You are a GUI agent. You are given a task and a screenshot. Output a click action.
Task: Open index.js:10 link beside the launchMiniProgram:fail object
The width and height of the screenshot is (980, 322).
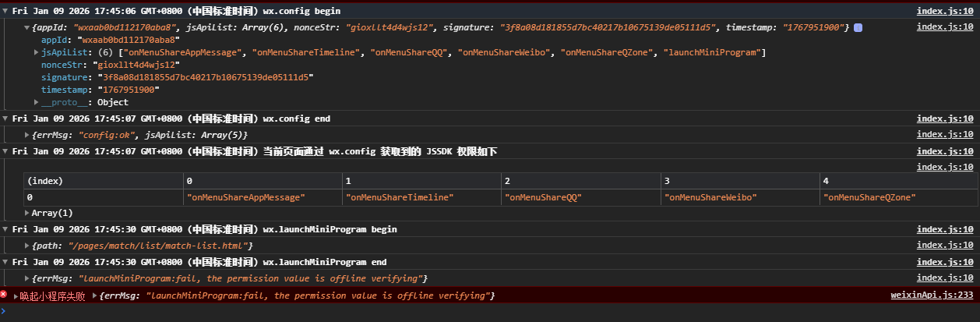pos(945,278)
